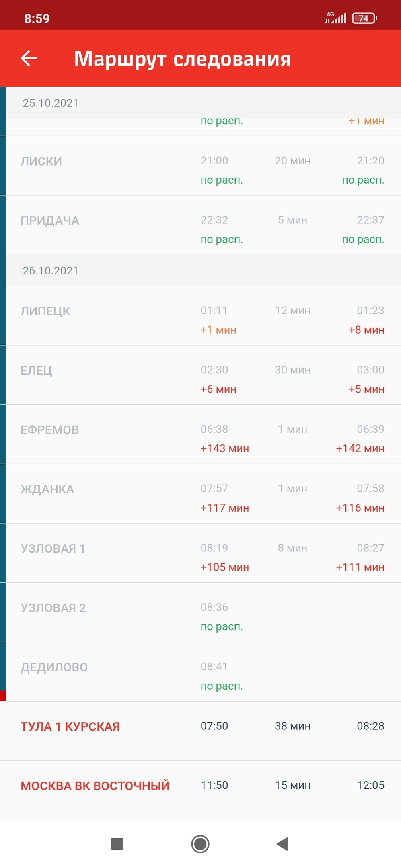This screenshot has height=868, width=401.
Task: Tap the 26.10.2021 date header
Action: (50, 271)
